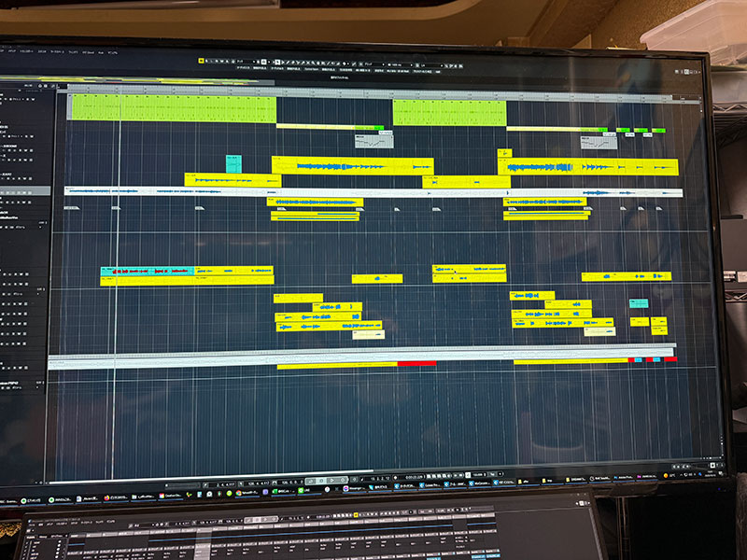Screen dimensions: 747x560
Task: Select the highlighted Object Selection arrow tool
Action: pos(277,62)
